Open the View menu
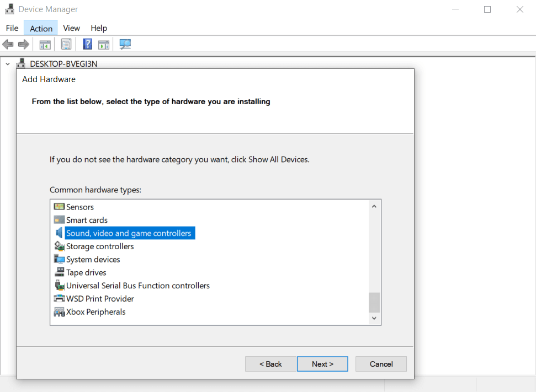 (71, 28)
